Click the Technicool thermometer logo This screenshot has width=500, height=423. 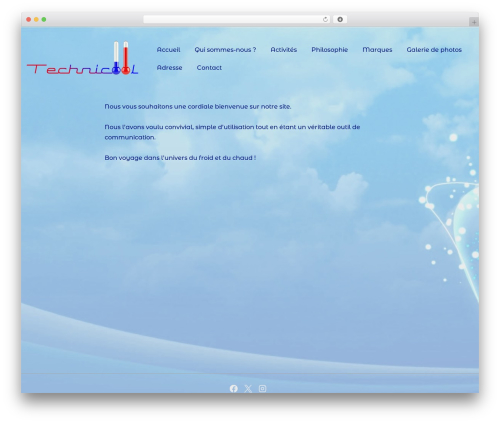pos(82,58)
